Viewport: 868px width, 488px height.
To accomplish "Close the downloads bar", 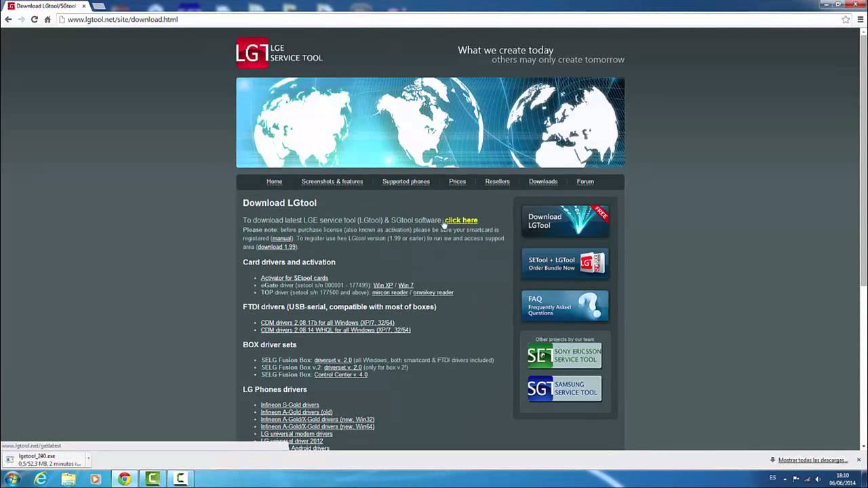I will 859,460.
